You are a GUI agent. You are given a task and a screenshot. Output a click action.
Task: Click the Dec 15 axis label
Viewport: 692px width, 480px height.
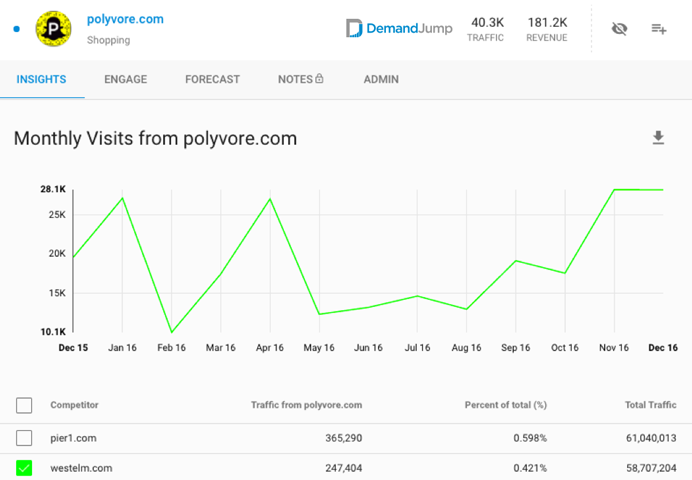(x=73, y=348)
